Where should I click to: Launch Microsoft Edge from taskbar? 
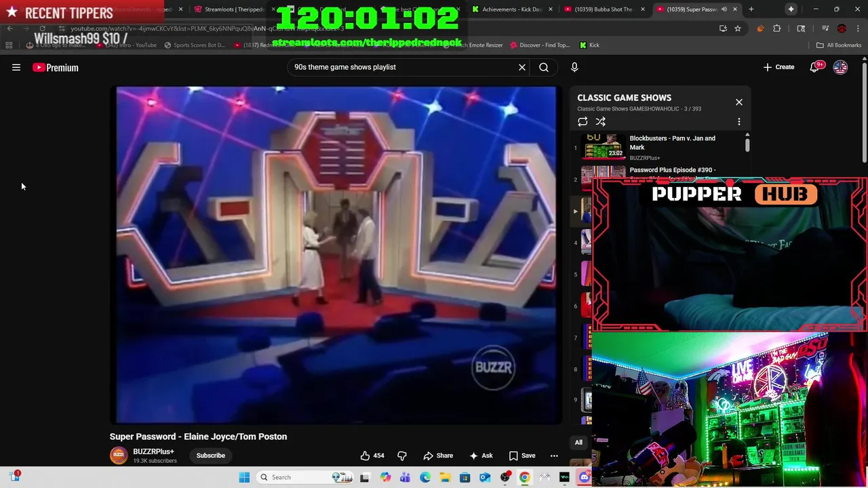[x=425, y=477]
